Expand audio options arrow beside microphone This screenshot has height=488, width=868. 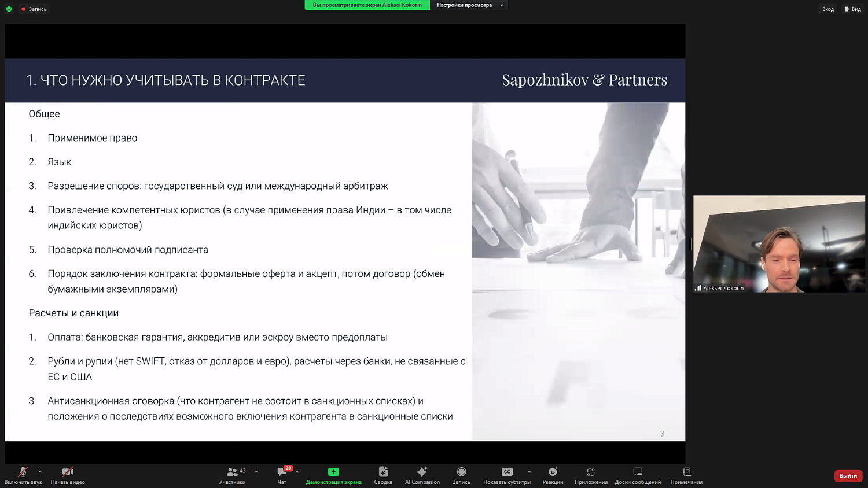pyautogui.click(x=40, y=472)
